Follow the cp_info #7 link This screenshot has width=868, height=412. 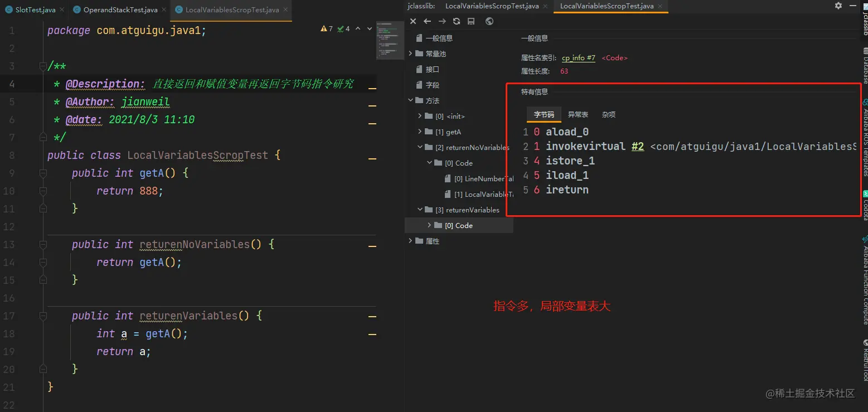pos(578,58)
